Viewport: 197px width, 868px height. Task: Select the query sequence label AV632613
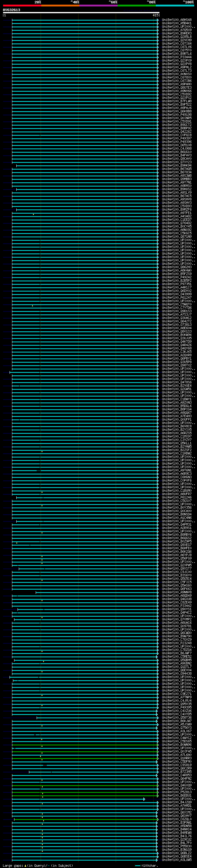[x=11, y=10]
